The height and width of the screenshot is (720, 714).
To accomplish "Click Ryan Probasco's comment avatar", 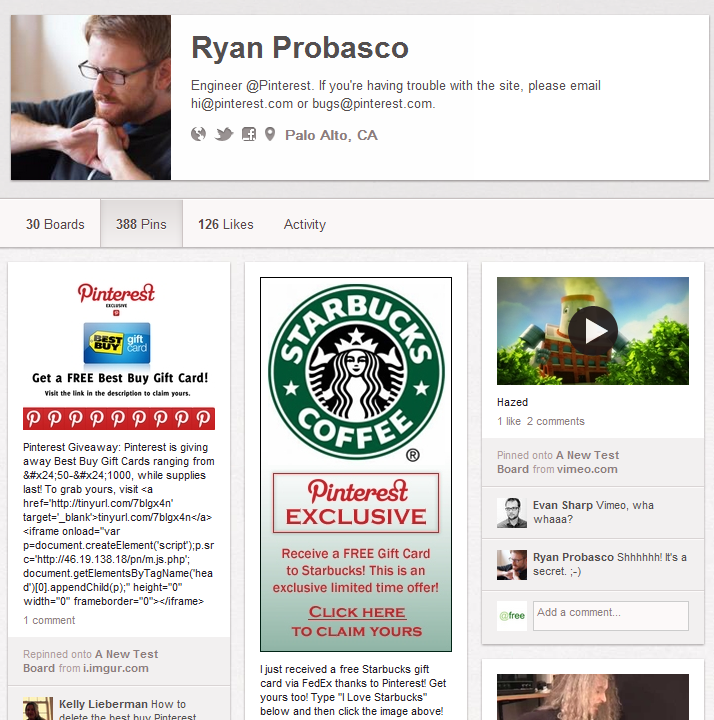I will [x=512, y=565].
